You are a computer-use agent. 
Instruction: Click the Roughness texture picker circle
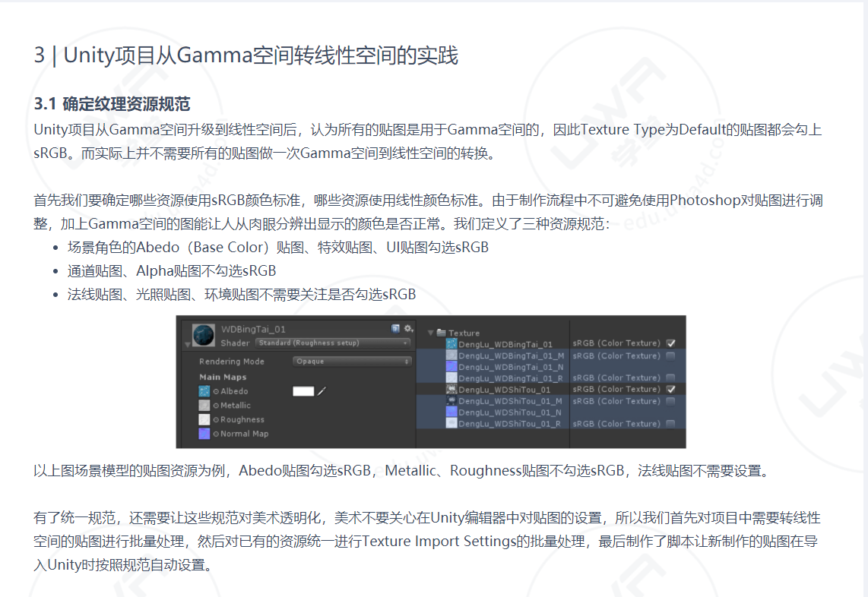click(x=216, y=420)
